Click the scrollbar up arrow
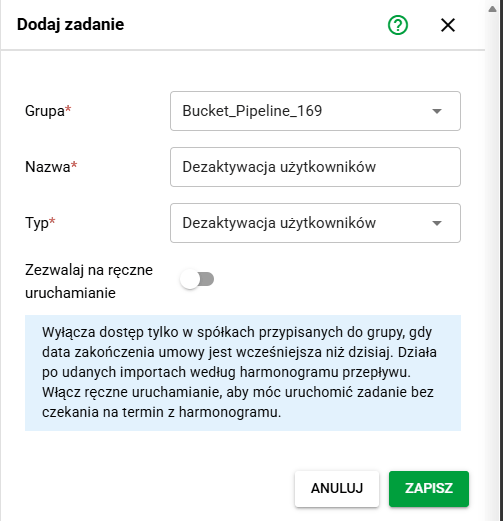The width and height of the screenshot is (503, 521). point(492,9)
